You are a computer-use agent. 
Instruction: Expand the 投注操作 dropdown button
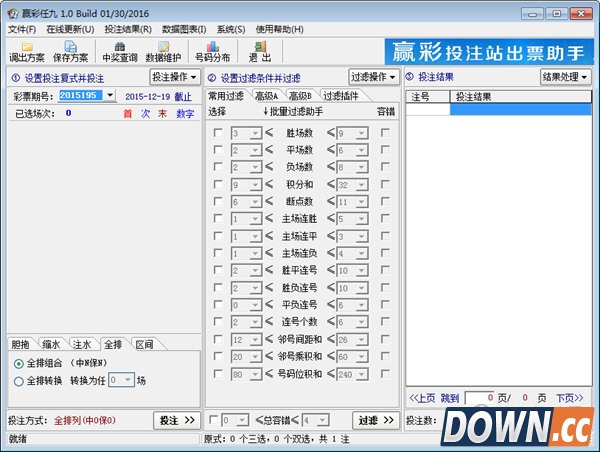click(175, 77)
